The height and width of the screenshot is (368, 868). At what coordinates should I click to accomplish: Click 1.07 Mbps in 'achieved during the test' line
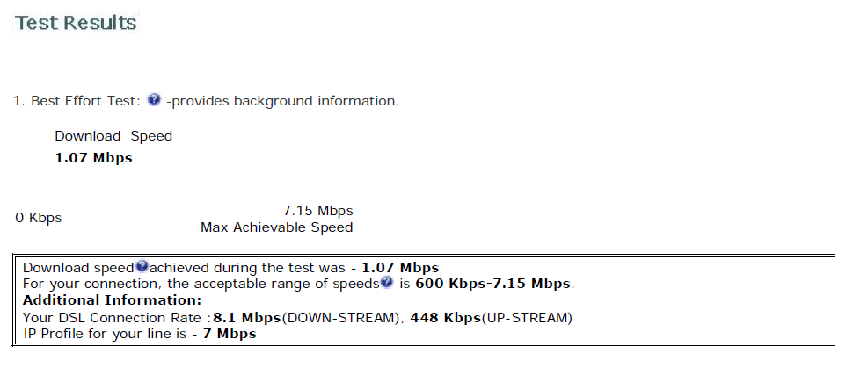[400, 268]
